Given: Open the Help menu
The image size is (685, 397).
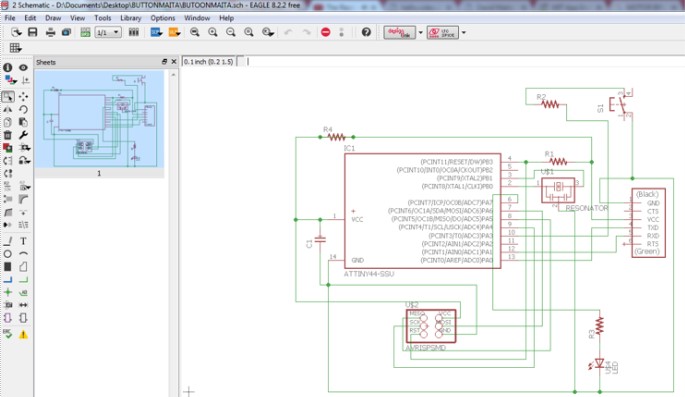Looking at the screenshot, I should (226, 18).
